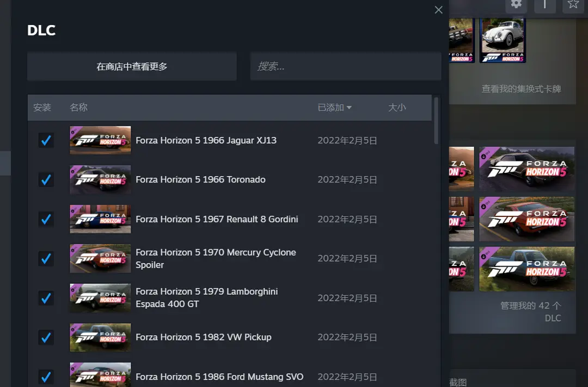Image resolution: width=588 pixels, height=387 pixels.
Task: Select 1970 Mercury Cyclone Spoiler title text
Action: (x=216, y=258)
